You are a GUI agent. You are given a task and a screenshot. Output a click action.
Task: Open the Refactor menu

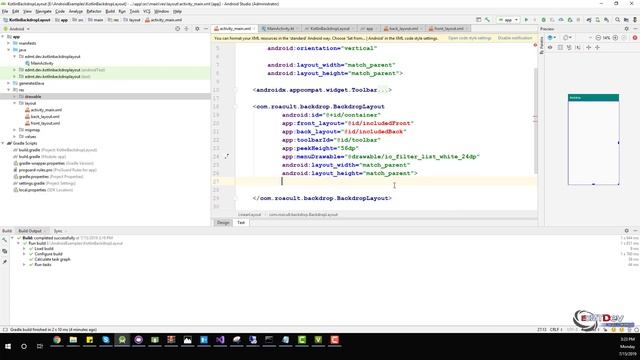(x=93, y=11)
